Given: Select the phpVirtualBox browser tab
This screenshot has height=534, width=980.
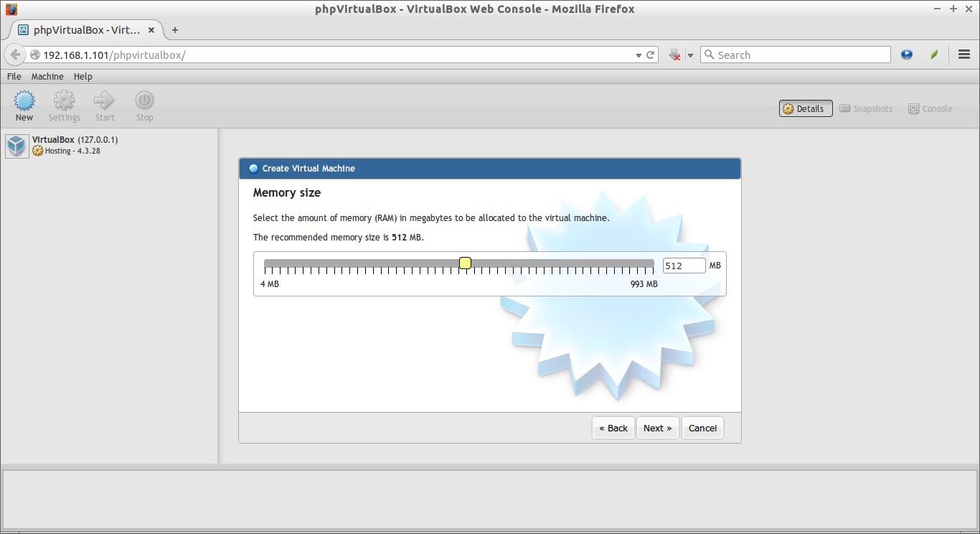Looking at the screenshot, I should pyautogui.click(x=87, y=30).
